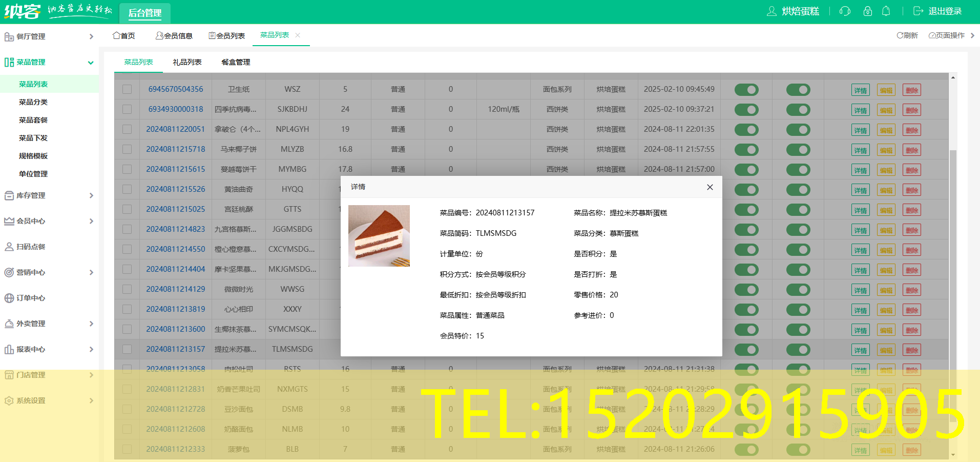
Task: Expand the 系统设置 sidebar section
Action: pos(32,400)
